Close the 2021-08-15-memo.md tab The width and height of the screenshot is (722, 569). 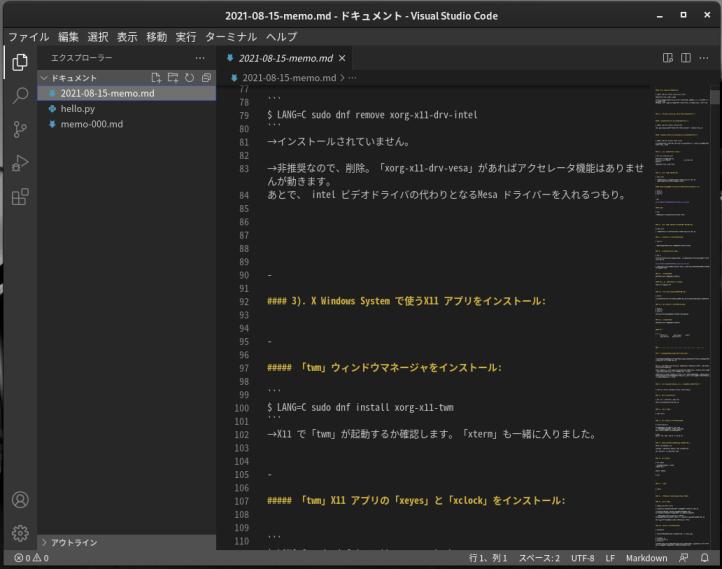tap(342, 58)
